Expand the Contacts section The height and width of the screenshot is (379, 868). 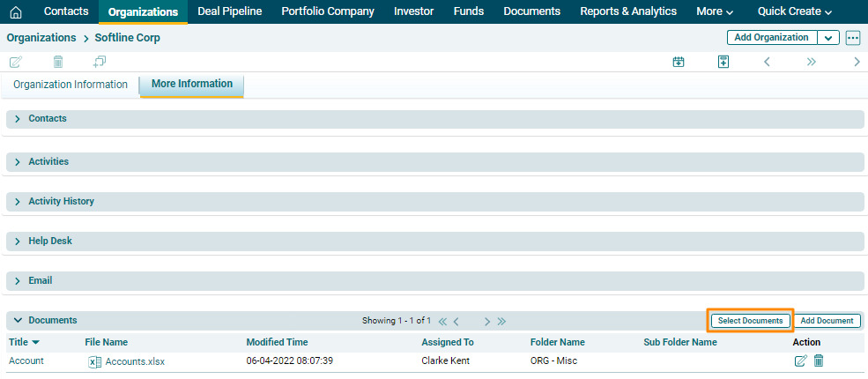tap(18, 118)
